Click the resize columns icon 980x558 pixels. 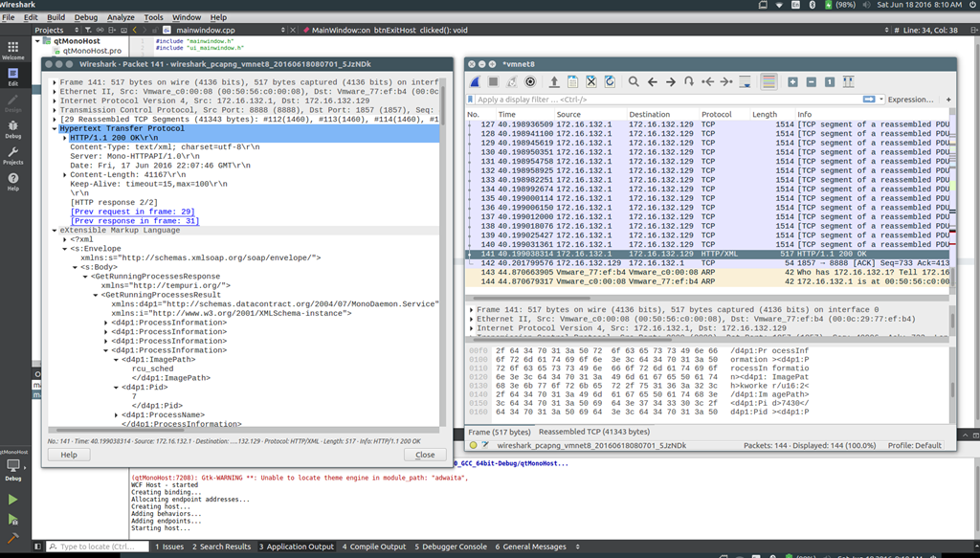point(847,82)
